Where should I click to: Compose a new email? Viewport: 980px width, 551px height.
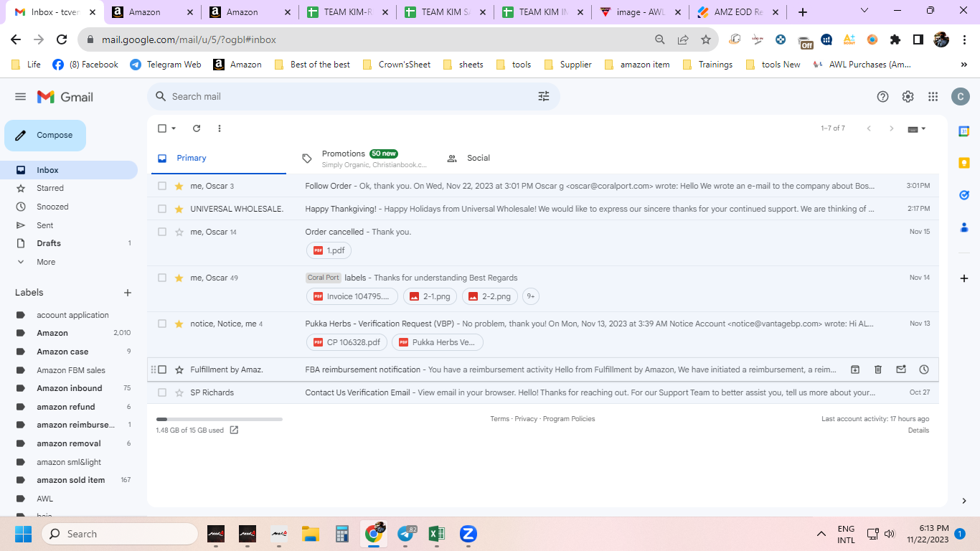pyautogui.click(x=45, y=136)
